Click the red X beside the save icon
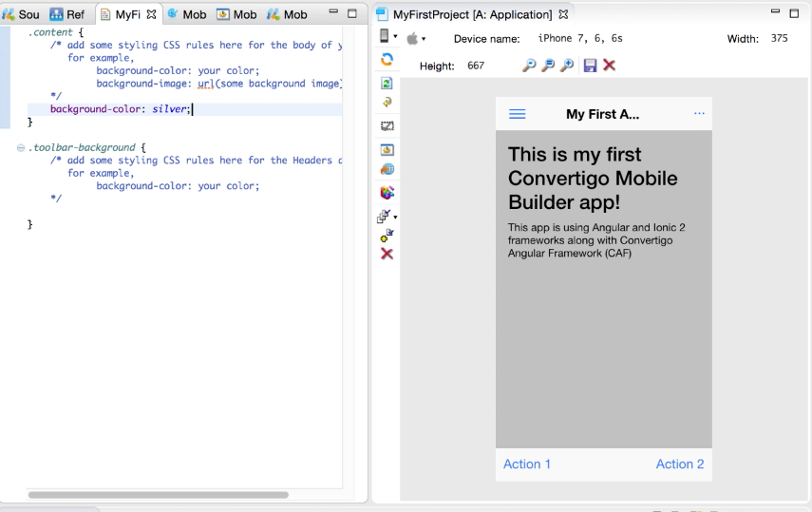Image resolution: width=812 pixels, height=512 pixels. pos(610,65)
